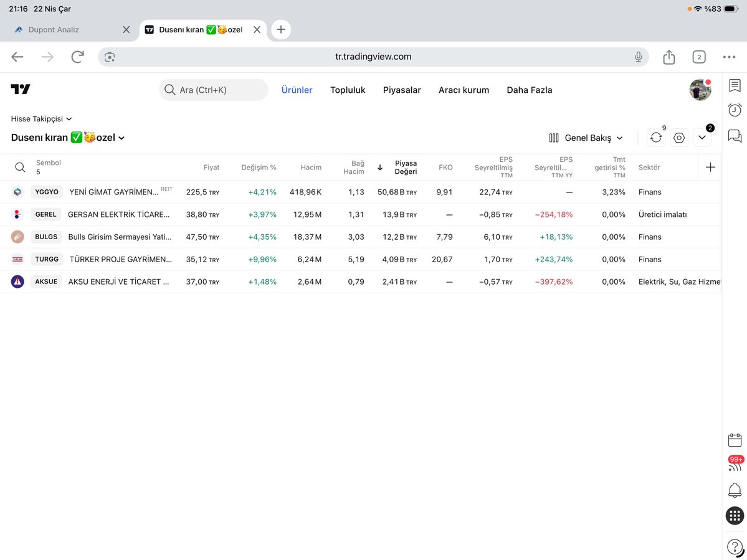The image size is (747, 560).
Task: Sort by the Tmt getirisi % column header
Action: click(610, 167)
